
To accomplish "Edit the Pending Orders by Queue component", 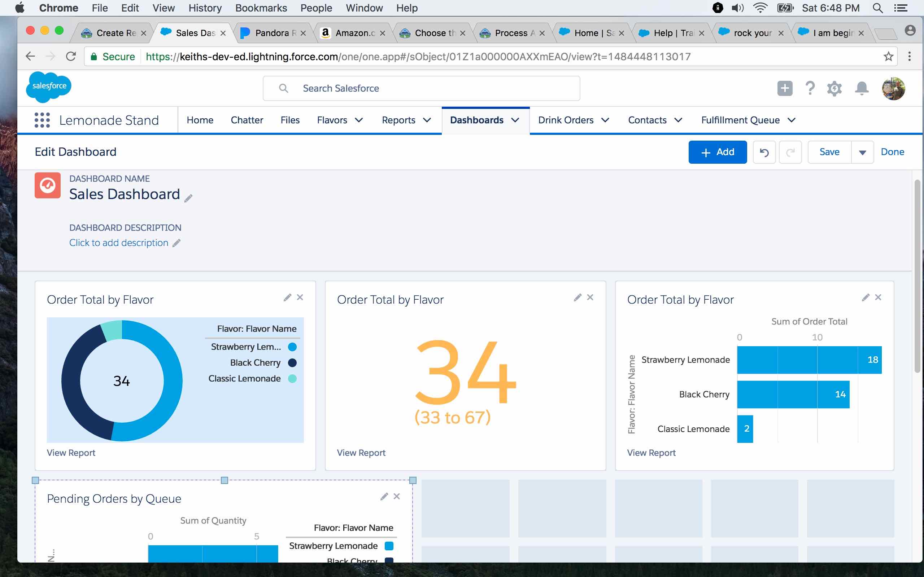I will click(x=384, y=496).
